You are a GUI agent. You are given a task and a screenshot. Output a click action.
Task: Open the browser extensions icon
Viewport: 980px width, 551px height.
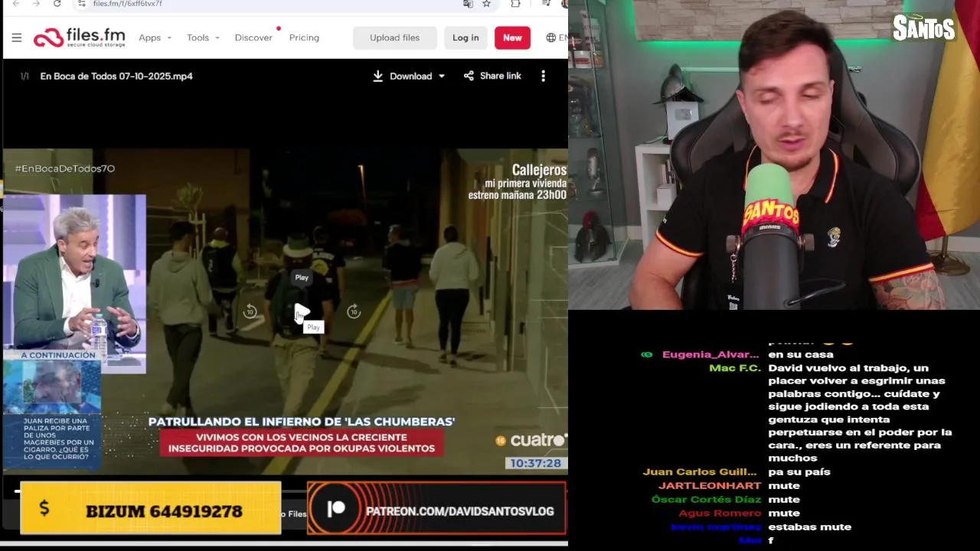(x=515, y=4)
